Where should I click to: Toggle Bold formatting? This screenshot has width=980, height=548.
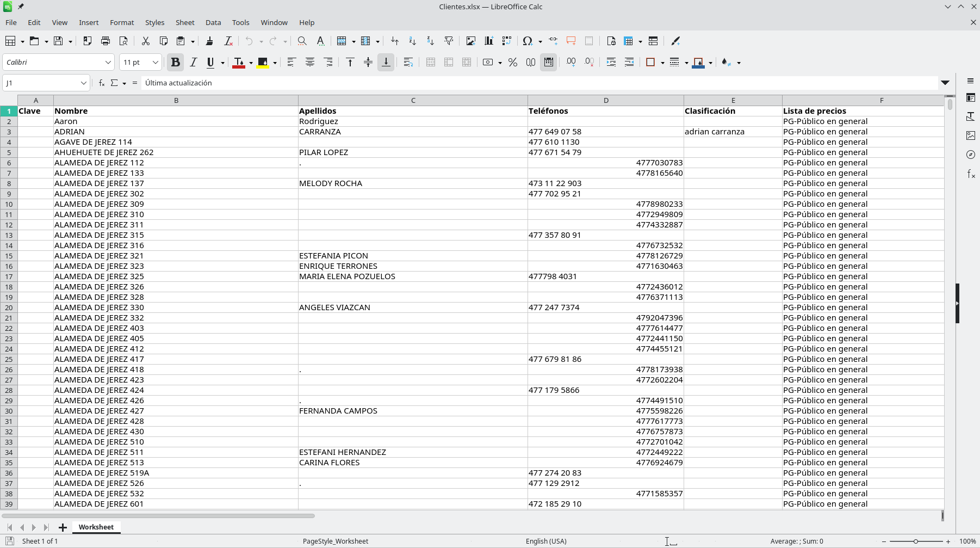(x=175, y=63)
